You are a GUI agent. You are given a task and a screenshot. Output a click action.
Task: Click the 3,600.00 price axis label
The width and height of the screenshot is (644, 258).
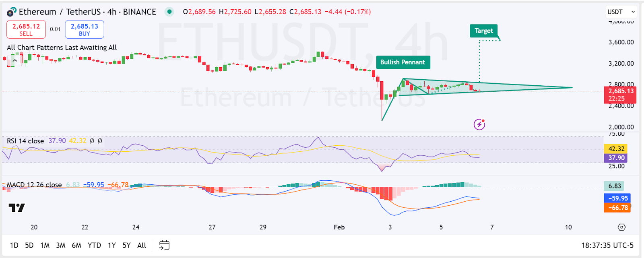(x=621, y=42)
